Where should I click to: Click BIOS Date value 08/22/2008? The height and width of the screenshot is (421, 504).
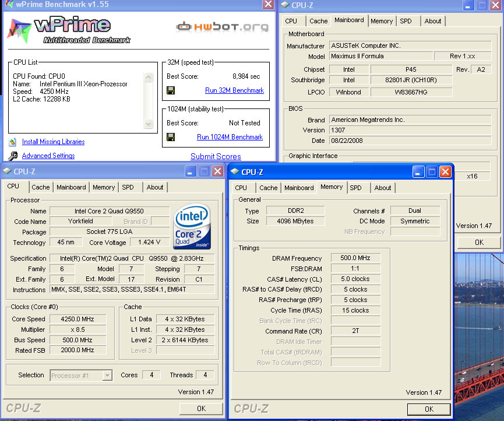tap(410, 141)
